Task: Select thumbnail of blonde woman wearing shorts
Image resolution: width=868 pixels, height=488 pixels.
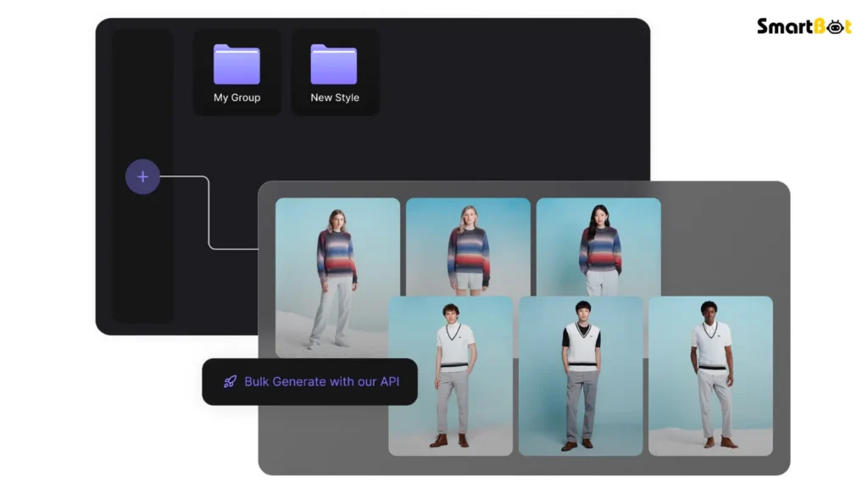Action: pos(468,246)
